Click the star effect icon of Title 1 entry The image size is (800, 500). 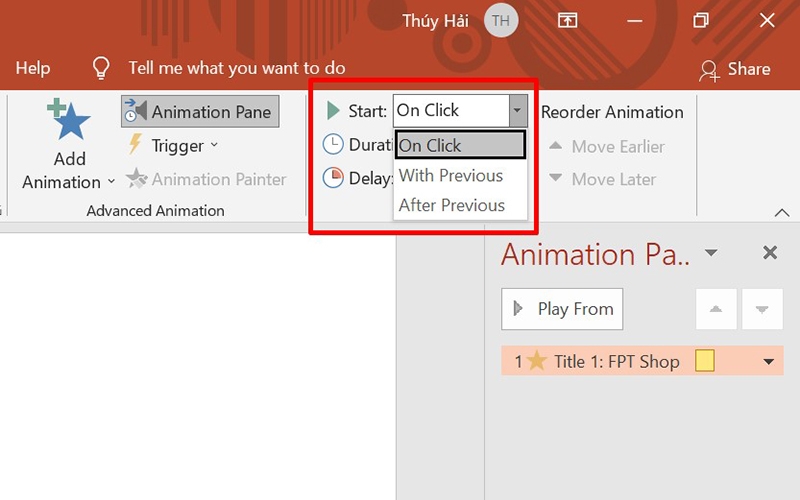(x=537, y=361)
